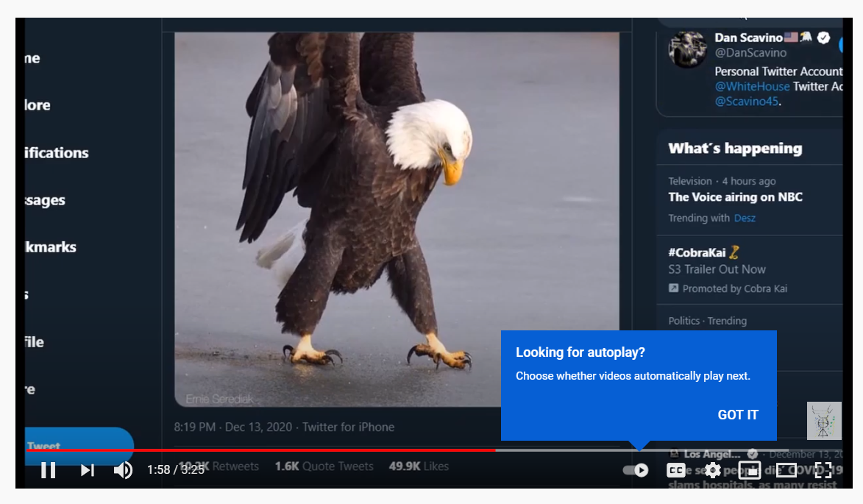Select the partially shown 'kmarks' sidebar item
Screen dimensions: 863x504
(x=51, y=247)
